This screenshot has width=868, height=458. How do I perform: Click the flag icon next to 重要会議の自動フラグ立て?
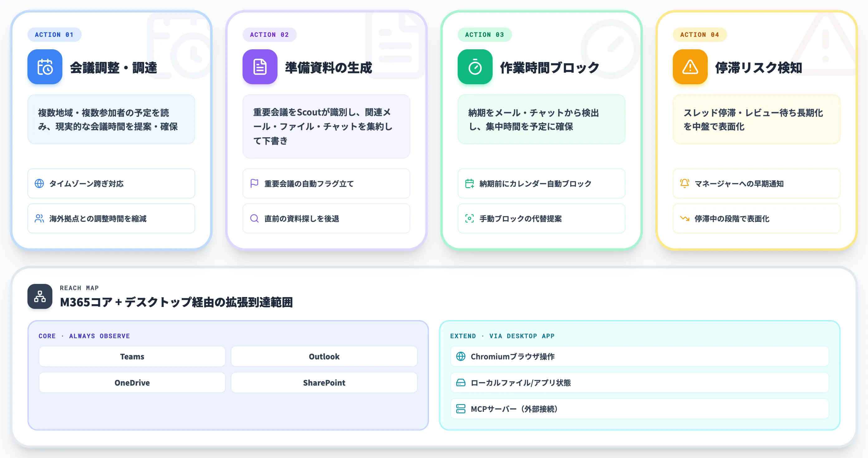pyautogui.click(x=254, y=183)
